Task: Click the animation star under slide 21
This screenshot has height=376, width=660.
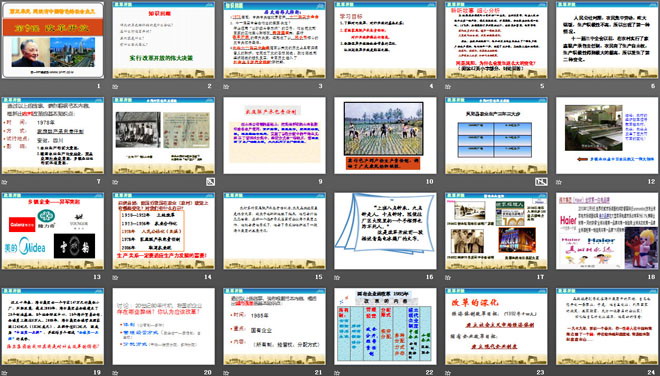Action: [226, 373]
